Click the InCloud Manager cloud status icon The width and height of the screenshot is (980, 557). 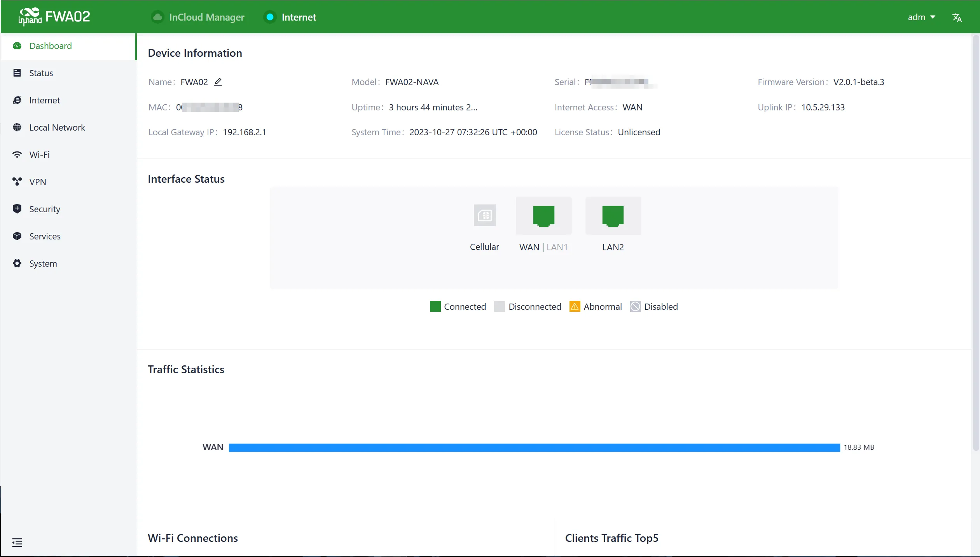pos(157,17)
